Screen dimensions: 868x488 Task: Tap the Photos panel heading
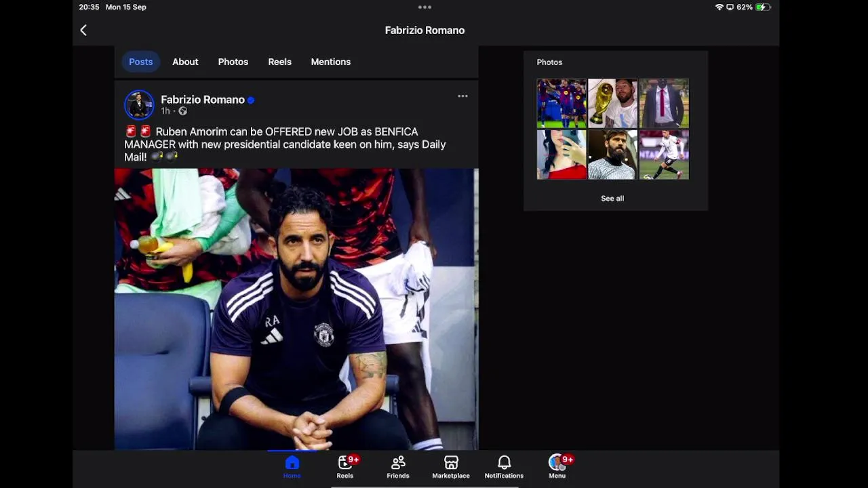[549, 62]
